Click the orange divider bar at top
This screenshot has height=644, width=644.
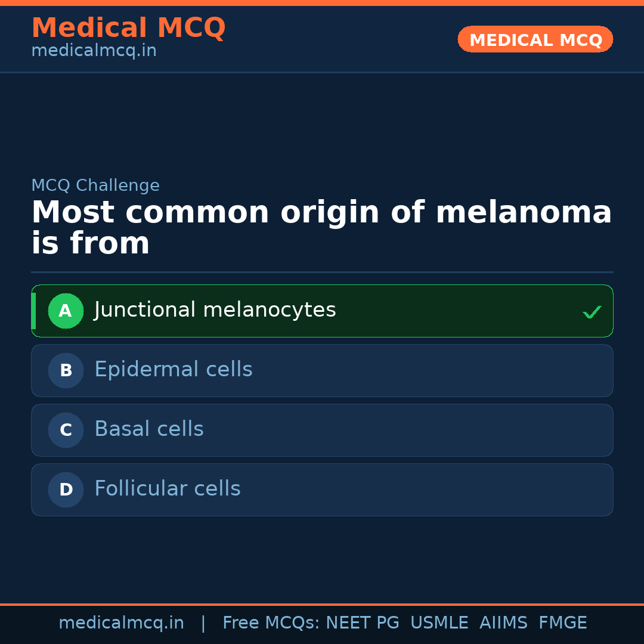click(x=322, y=4)
